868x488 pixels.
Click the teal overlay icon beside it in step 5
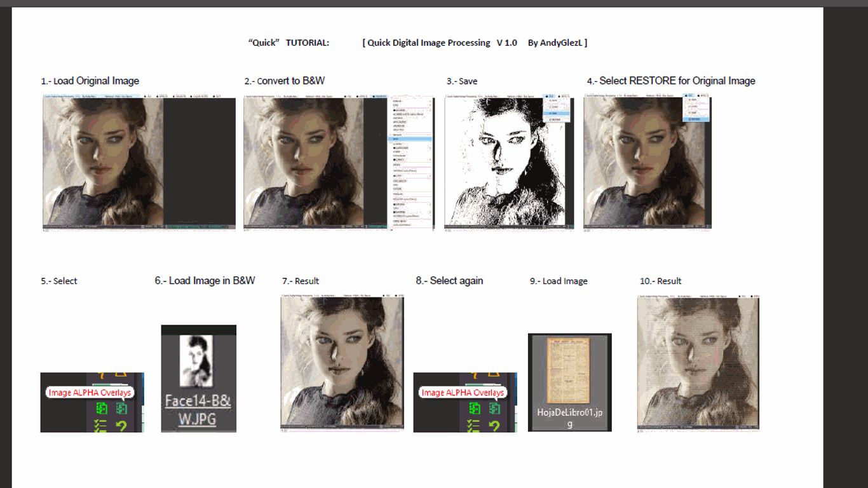click(x=121, y=409)
